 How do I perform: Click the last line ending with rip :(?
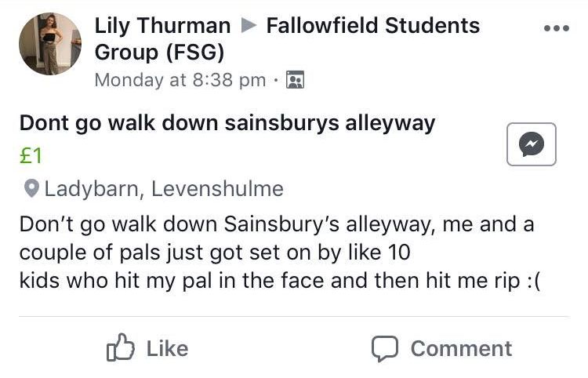click(280, 281)
